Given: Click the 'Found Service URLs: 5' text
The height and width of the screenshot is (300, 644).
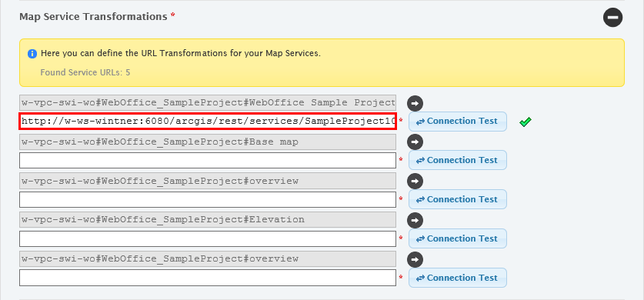Looking at the screenshot, I should [85, 72].
